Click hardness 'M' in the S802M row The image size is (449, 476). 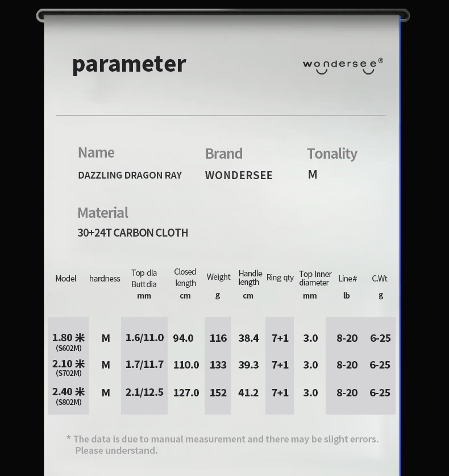click(x=106, y=393)
